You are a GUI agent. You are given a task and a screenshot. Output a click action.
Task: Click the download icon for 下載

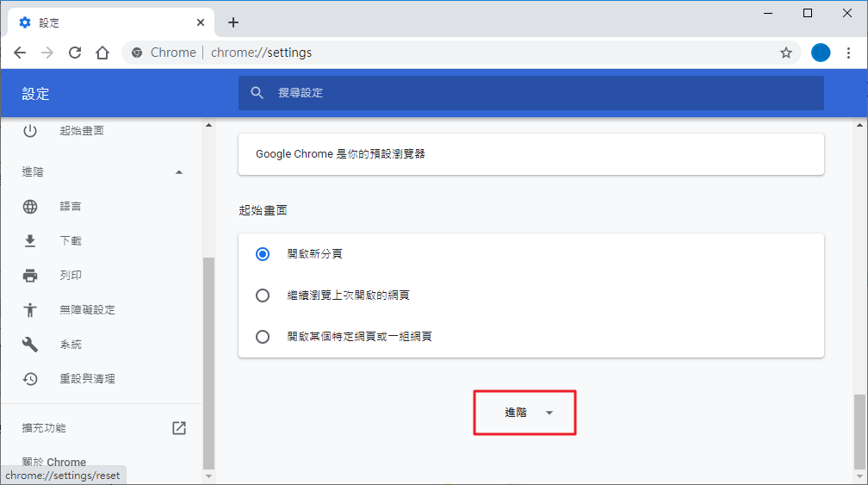[30, 241]
